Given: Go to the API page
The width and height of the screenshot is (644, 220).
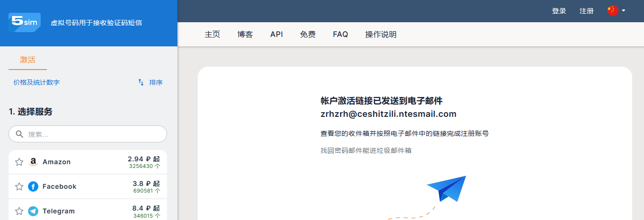Looking at the screenshot, I should pyautogui.click(x=276, y=35).
